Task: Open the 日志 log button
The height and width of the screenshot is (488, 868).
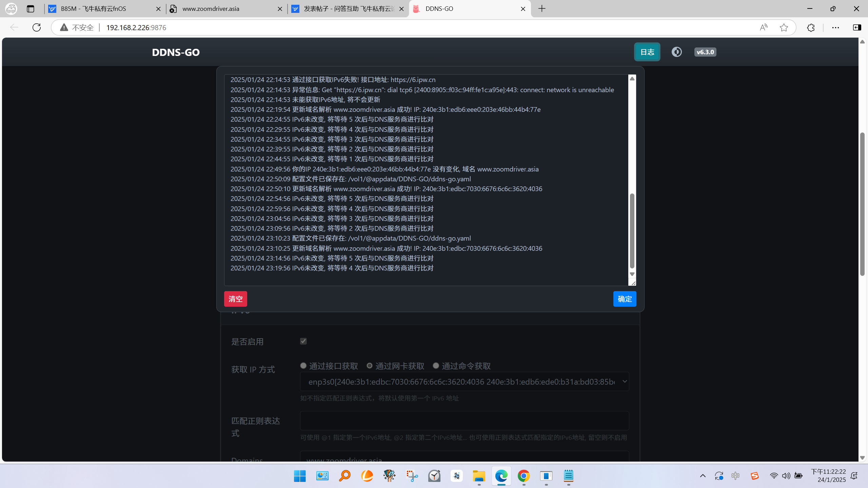Action: 647,52
